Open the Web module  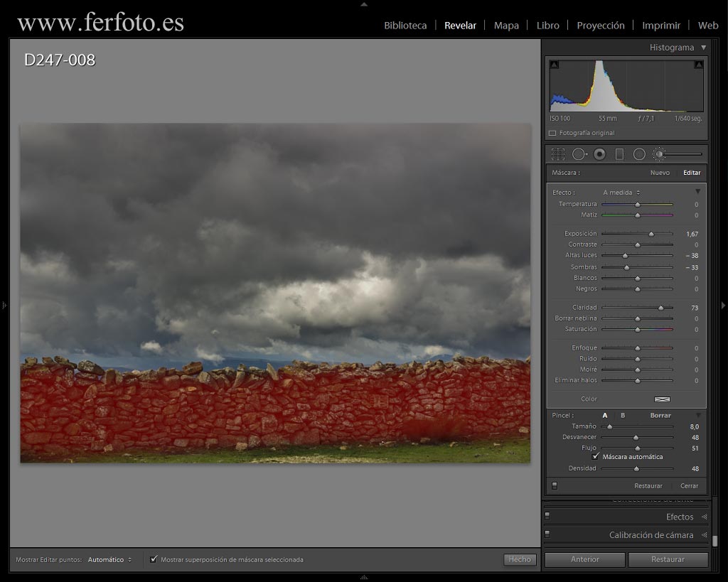coord(708,26)
